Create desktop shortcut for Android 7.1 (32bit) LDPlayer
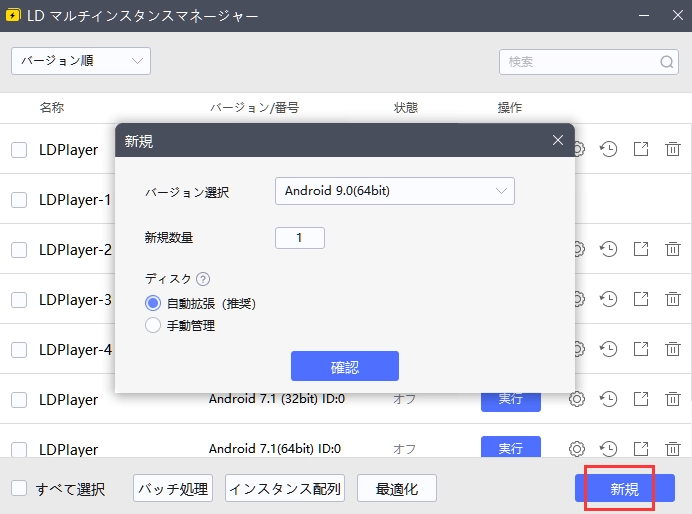The height and width of the screenshot is (514, 692). tap(641, 399)
